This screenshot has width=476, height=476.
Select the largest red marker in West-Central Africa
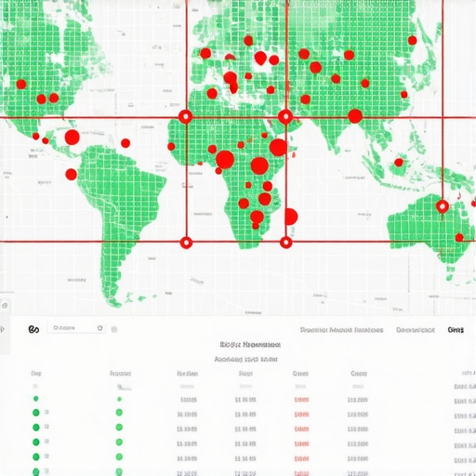point(225,160)
